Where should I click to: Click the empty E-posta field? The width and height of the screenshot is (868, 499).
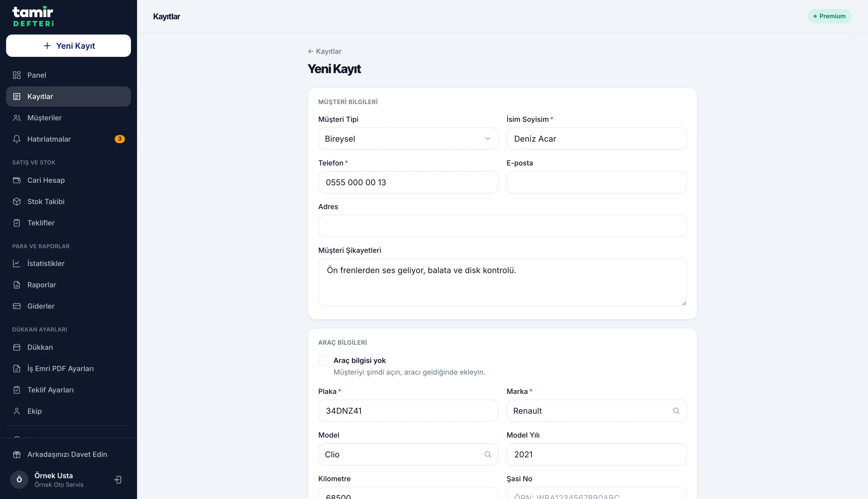(596, 182)
